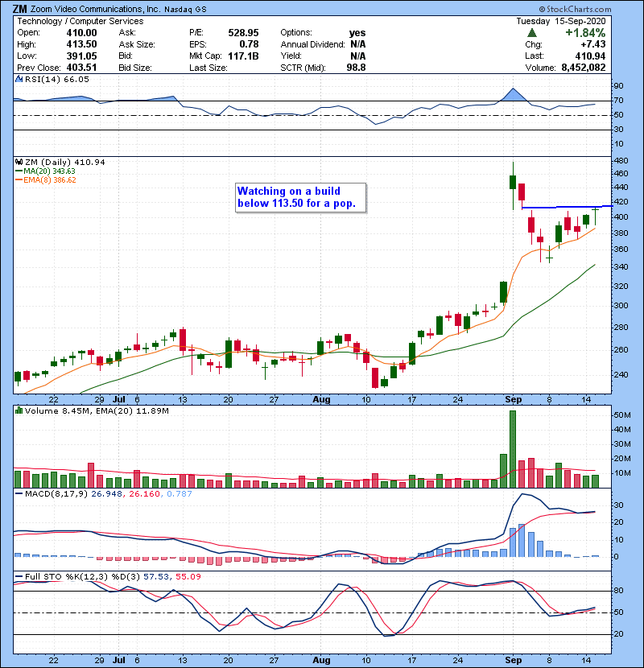Viewport: 644px width, 668px height.
Task: Click the volume bars icon beside Volume 8.45M
Action: tap(19, 410)
